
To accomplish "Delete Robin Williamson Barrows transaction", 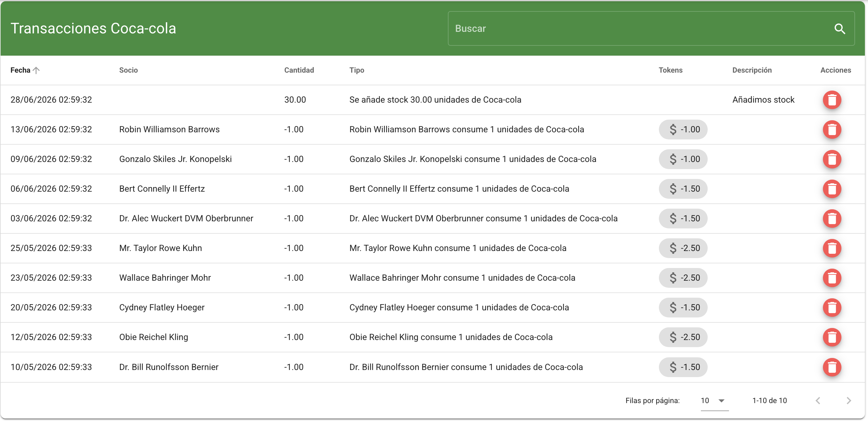I will point(832,130).
